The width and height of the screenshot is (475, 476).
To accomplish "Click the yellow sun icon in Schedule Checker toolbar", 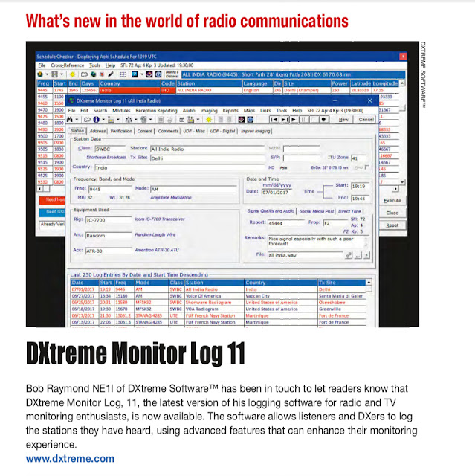I will tap(73, 74).
